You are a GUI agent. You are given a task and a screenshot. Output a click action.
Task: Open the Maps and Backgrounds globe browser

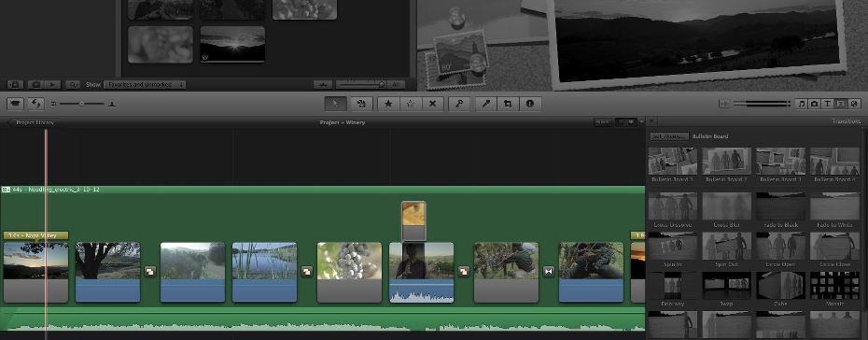(854, 104)
